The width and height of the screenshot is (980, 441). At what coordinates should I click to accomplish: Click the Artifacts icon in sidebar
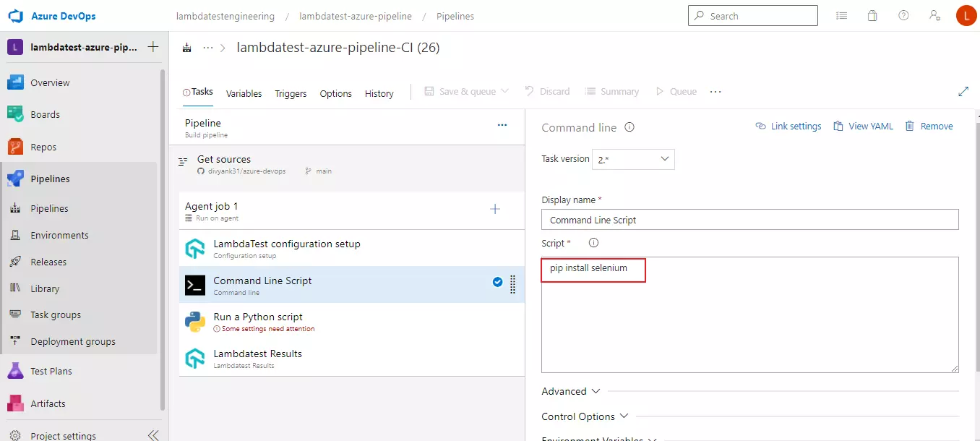16,403
